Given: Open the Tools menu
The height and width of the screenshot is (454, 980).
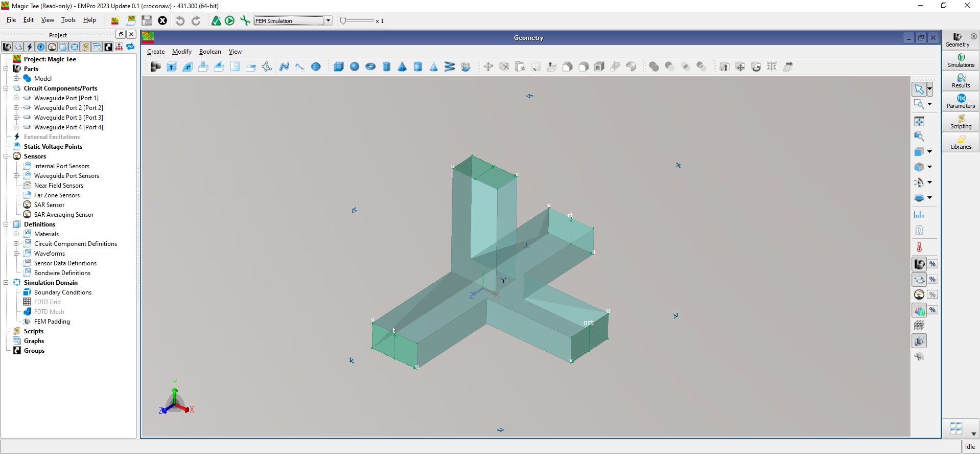Looking at the screenshot, I should pos(68,20).
